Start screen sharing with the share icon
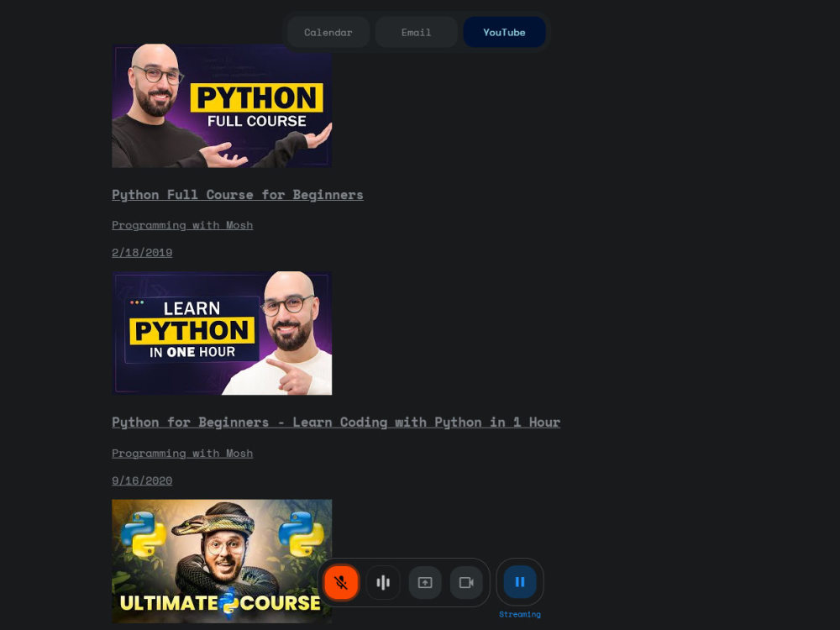 pyautogui.click(x=425, y=582)
